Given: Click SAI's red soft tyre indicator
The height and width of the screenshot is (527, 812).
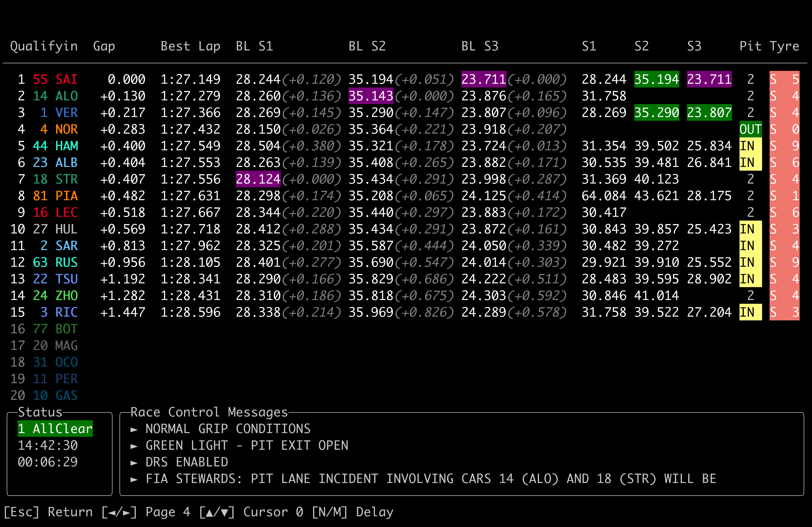Looking at the screenshot, I should tap(784, 79).
